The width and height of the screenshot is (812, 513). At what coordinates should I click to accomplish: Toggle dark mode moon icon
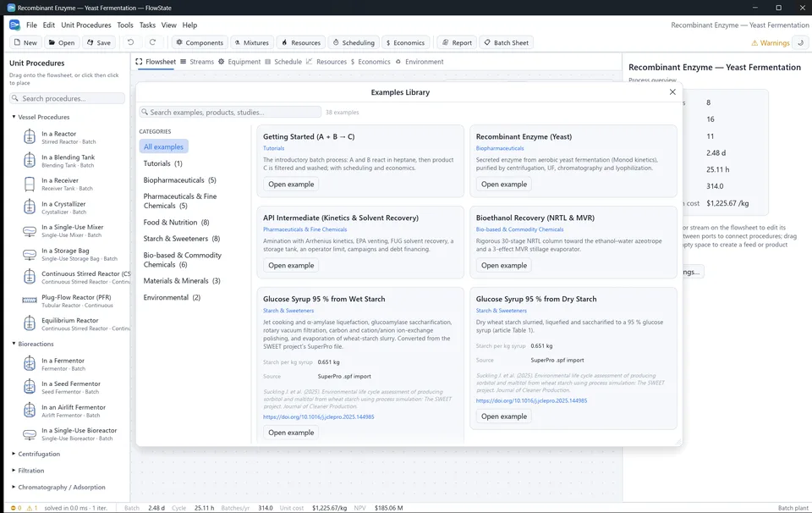(801, 43)
